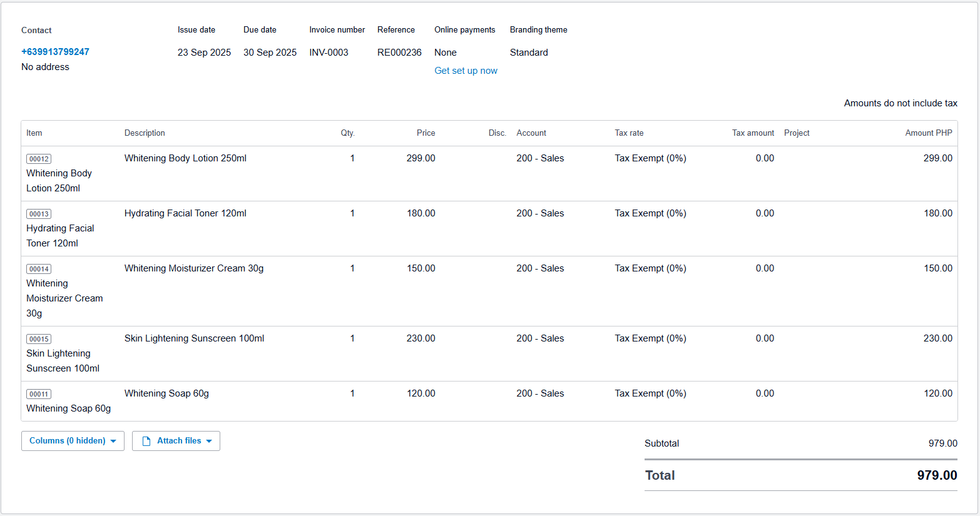This screenshot has width=980, height=516.
Task: Click item code badge 00015
Action: point(39,339)
